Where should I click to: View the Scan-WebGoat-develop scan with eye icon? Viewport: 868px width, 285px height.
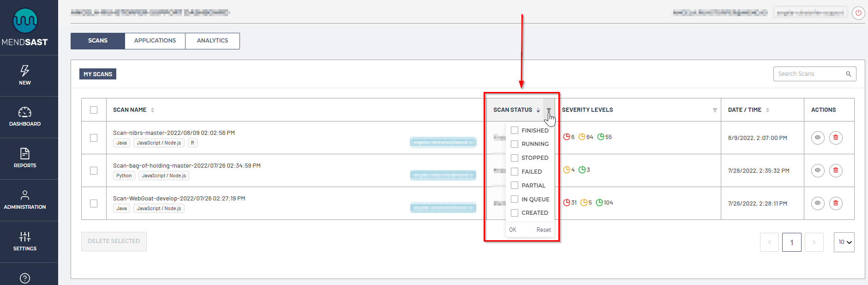tap(818, 203)
